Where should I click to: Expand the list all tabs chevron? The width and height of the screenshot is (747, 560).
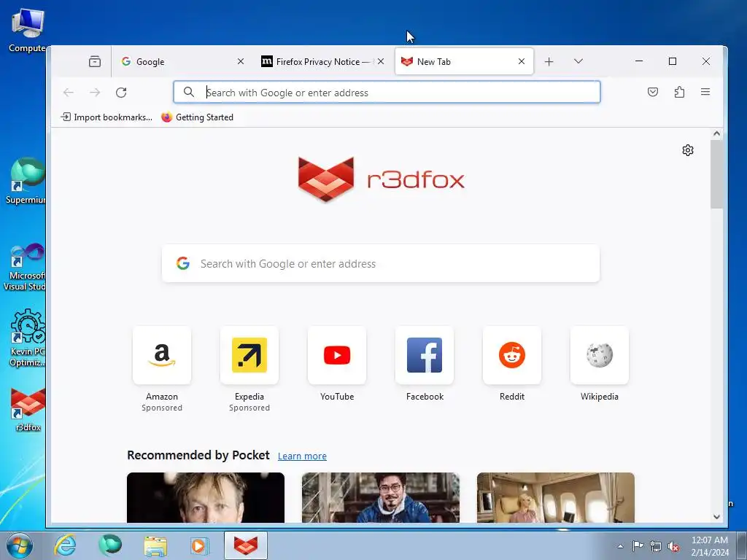[x=578, y=61]
